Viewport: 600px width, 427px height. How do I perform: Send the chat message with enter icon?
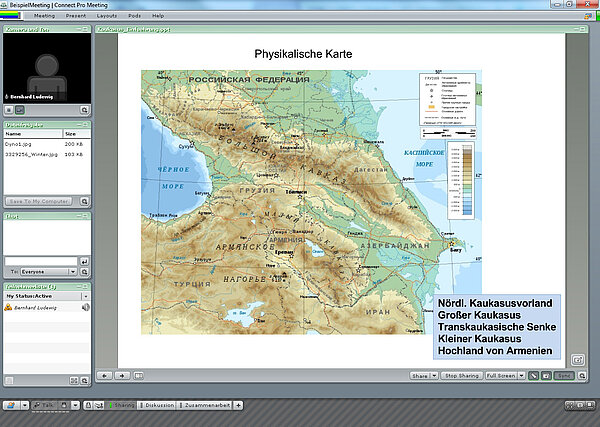point(84,261)
